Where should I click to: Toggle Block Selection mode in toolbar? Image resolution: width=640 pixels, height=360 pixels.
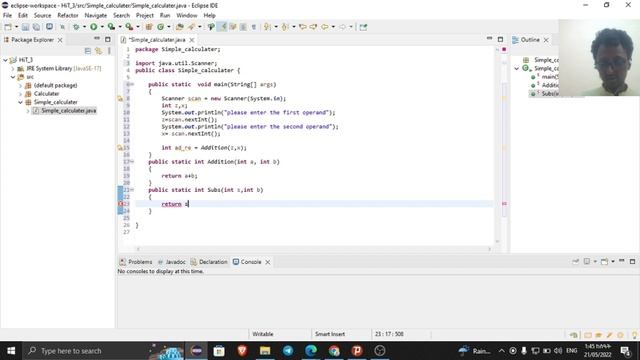[x=243, y=27]
